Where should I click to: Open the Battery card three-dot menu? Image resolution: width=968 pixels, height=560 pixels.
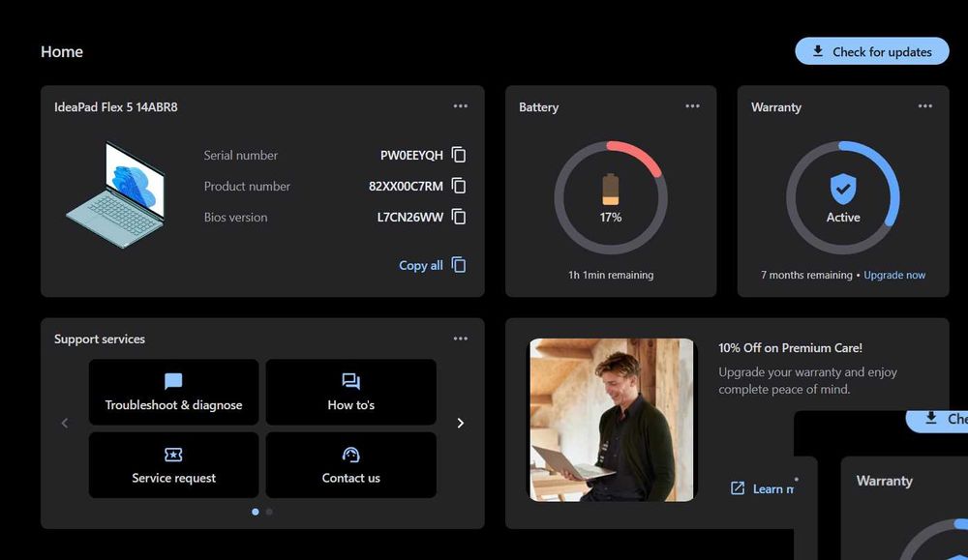tap(693, 106)
